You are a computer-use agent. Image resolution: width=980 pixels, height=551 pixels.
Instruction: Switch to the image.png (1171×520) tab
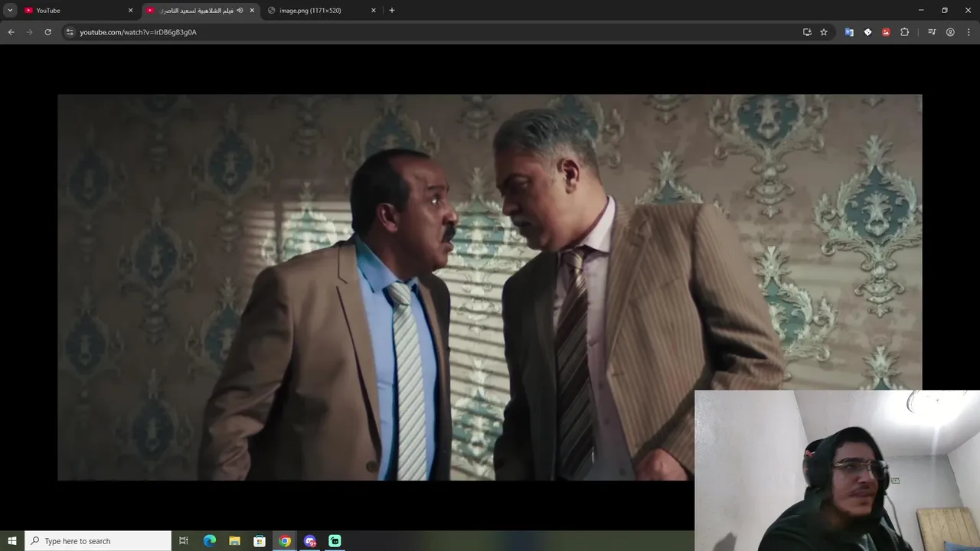pos(322,10)
